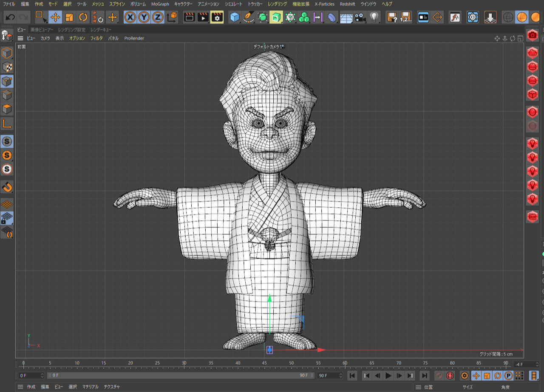This screenshot has width=544, height=392.
Task: Open Render Settings via the gear clapperboard icon
Action: point(217,17)
